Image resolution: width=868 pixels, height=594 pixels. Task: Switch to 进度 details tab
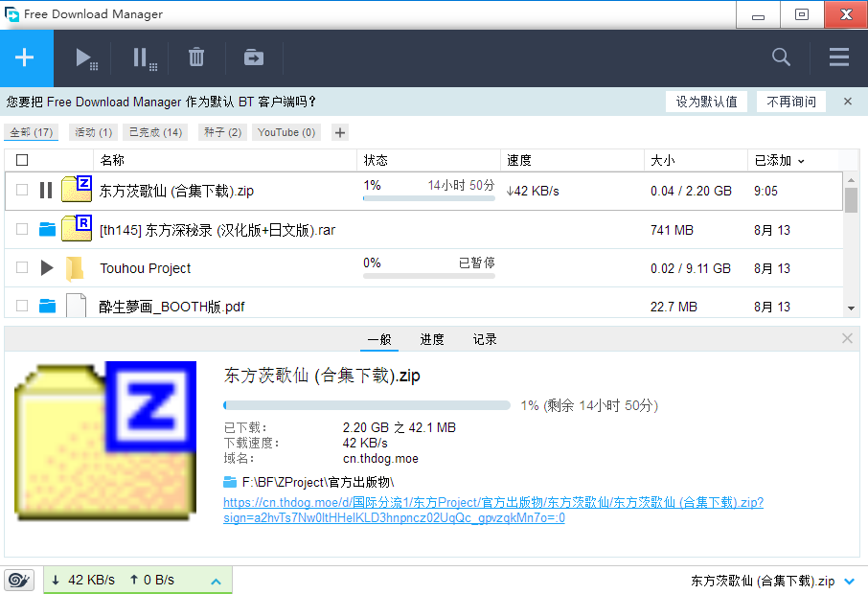coord(432,339)
